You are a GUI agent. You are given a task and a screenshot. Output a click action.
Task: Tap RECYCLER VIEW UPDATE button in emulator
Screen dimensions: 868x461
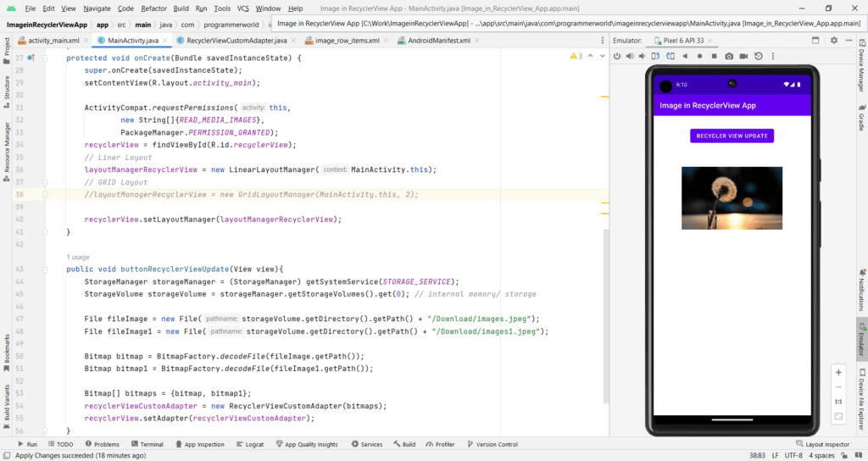click(732, 136)
